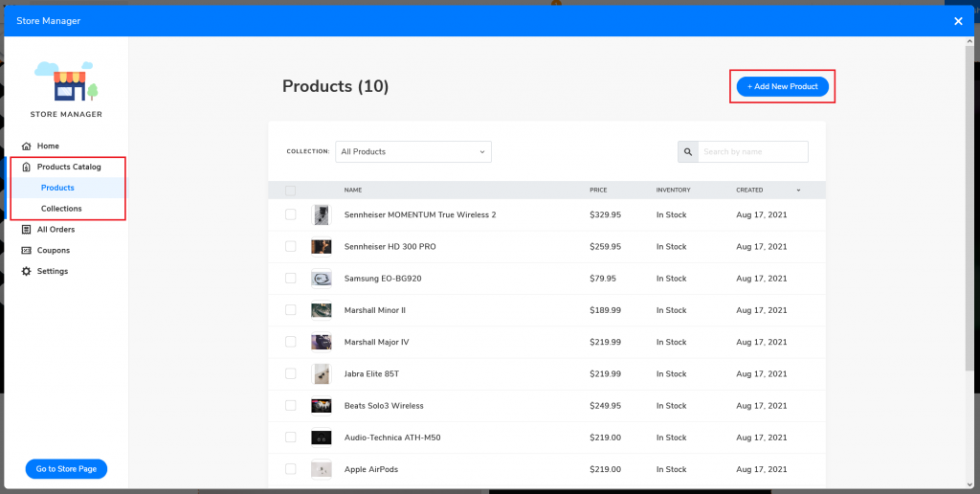The width and height of the screenshot is (980, 494).
Task: Open the All Products collection dropdown
Action: 413,152
